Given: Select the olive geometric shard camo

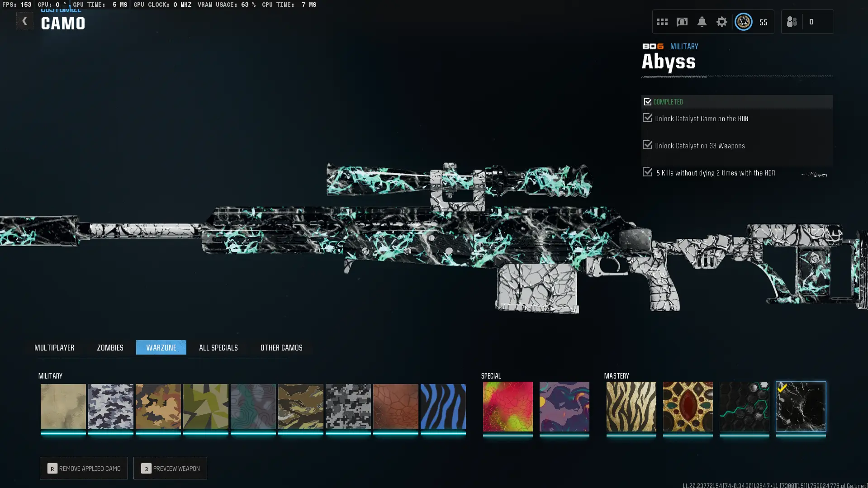Looking at the screenshot, I should pos(206,407).
